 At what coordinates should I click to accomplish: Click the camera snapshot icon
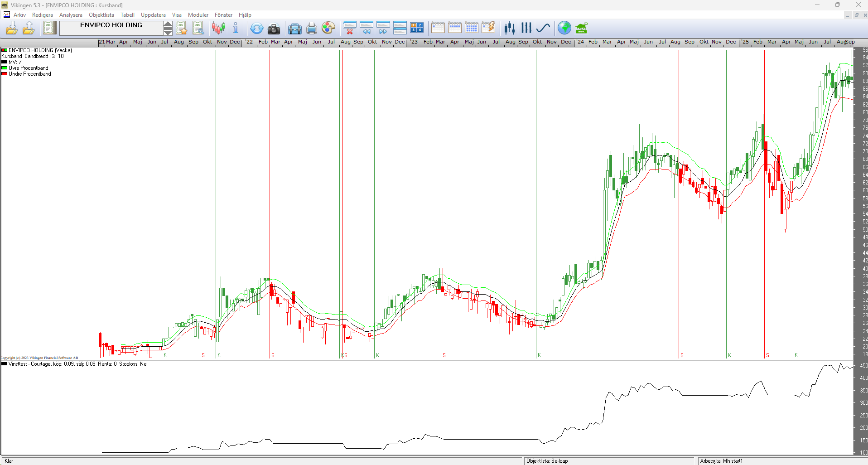(x=274, y=29)
